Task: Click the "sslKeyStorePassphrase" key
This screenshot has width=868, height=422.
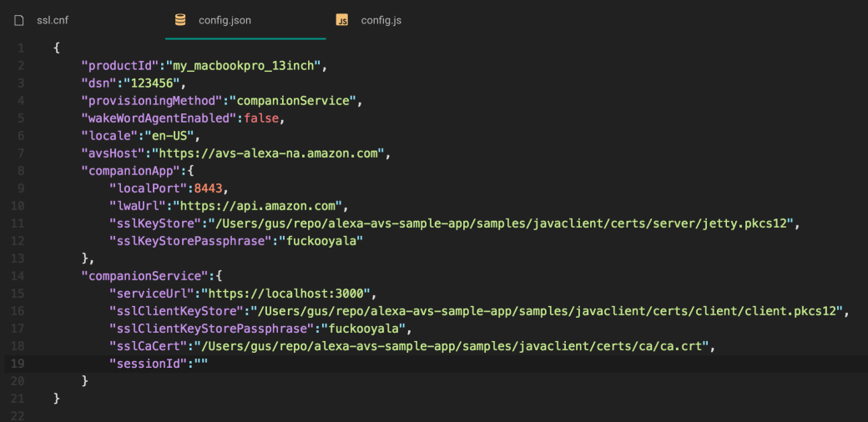Action: point(190,242)
